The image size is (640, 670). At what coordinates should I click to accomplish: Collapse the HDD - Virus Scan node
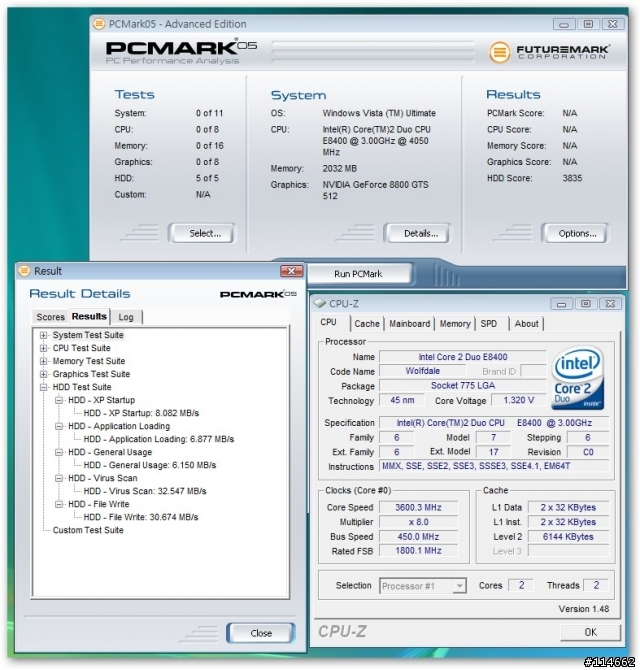click(59, 478)
